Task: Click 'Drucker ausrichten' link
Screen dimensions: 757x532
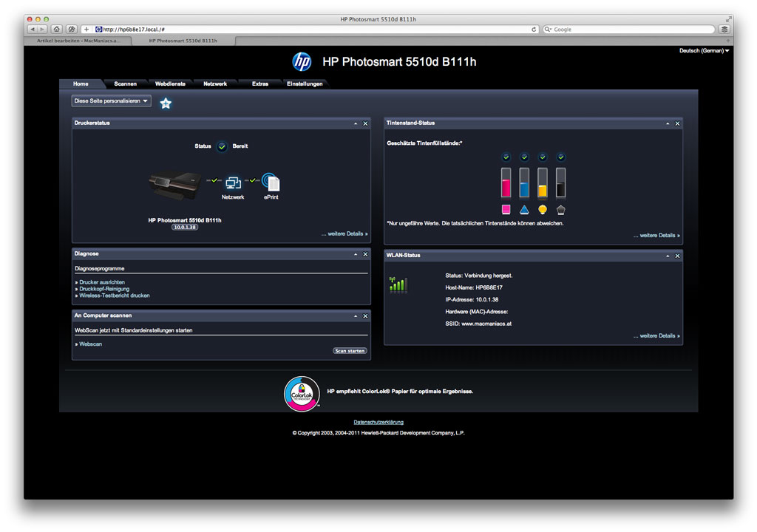Action: pyautogui.click(x=102, y=282)
